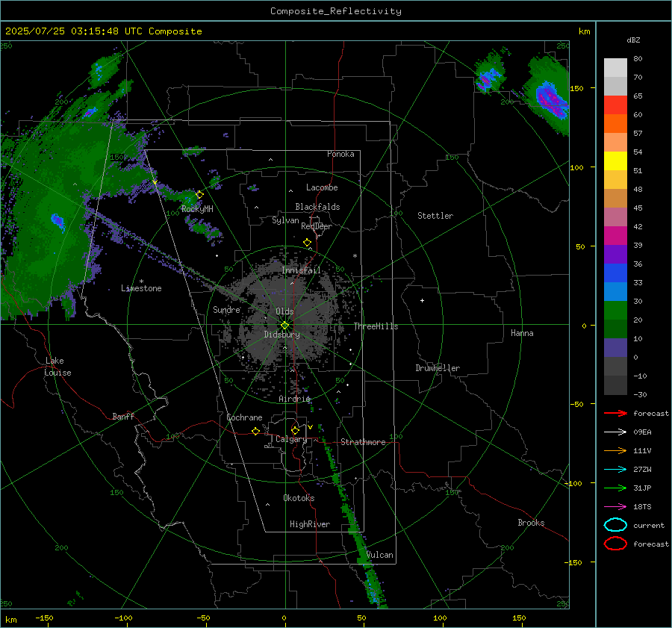Viewport: 672px width, 628px height.
Task: Click the magenta 42-39 dBZ swatch
Action: [x=615, y=235]
